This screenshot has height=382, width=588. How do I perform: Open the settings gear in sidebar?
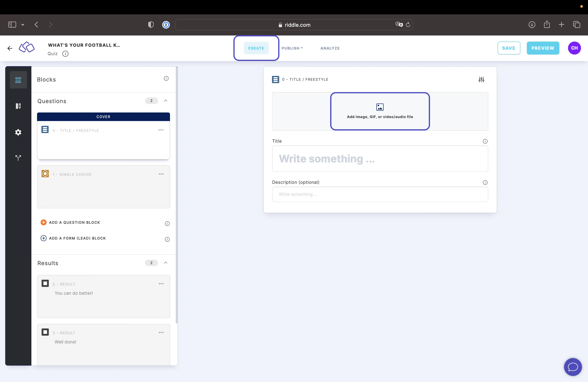tap(18, 132)
